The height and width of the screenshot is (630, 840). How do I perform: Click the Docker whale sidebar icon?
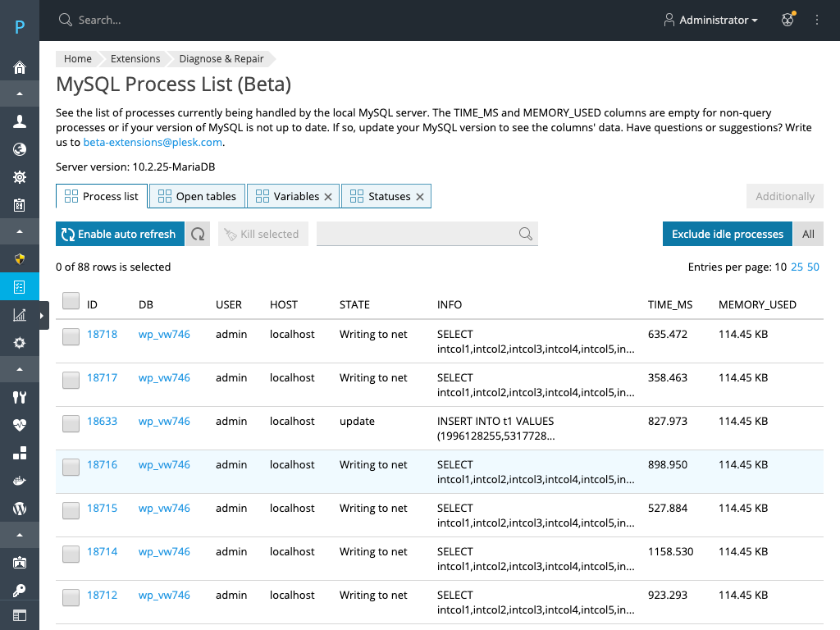tap(20, 481)
